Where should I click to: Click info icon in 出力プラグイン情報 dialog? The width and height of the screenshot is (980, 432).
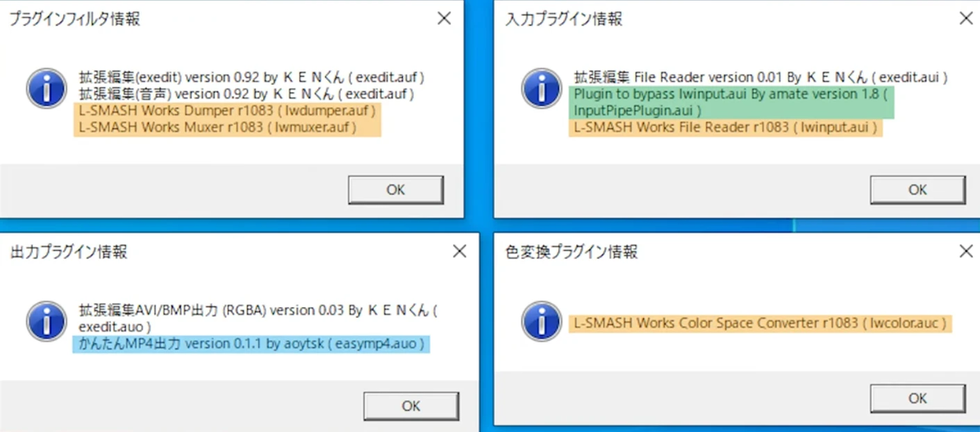(x=45, y=321)
